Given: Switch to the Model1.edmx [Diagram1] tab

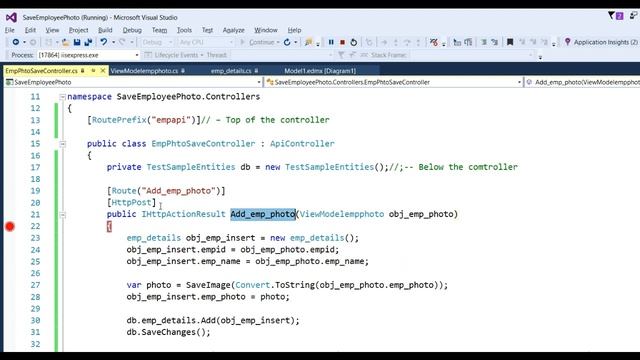Looking at the screenshot, I should (320, 71).
